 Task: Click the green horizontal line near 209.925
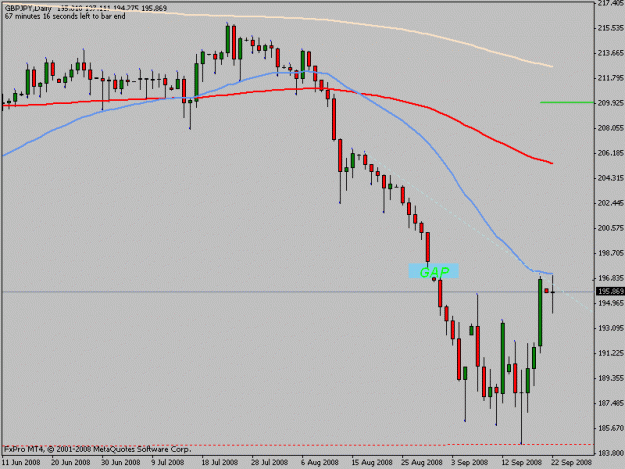pyautogui.click(x=566, y=103)
